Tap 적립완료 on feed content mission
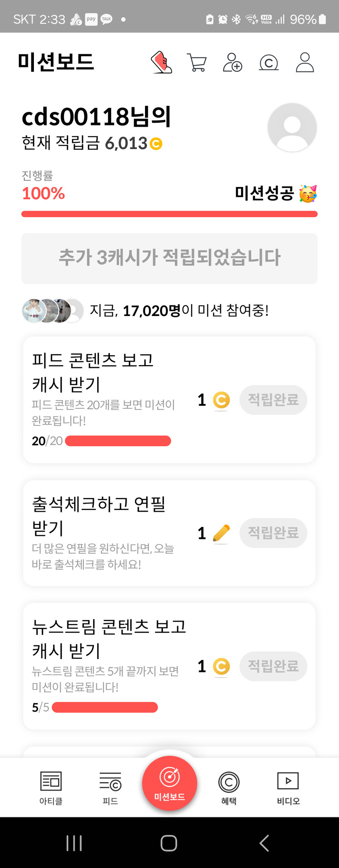339x868 pixels. [273, 400]
